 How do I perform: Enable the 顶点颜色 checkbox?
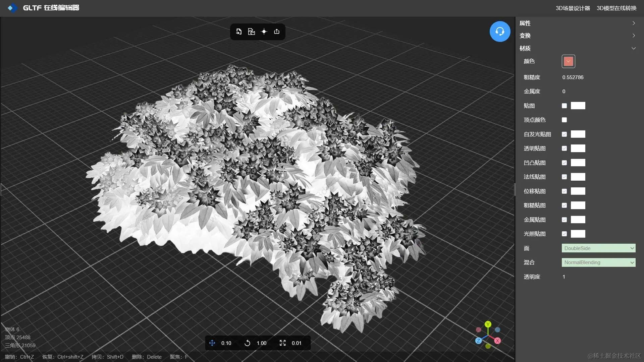click(564, 120)
